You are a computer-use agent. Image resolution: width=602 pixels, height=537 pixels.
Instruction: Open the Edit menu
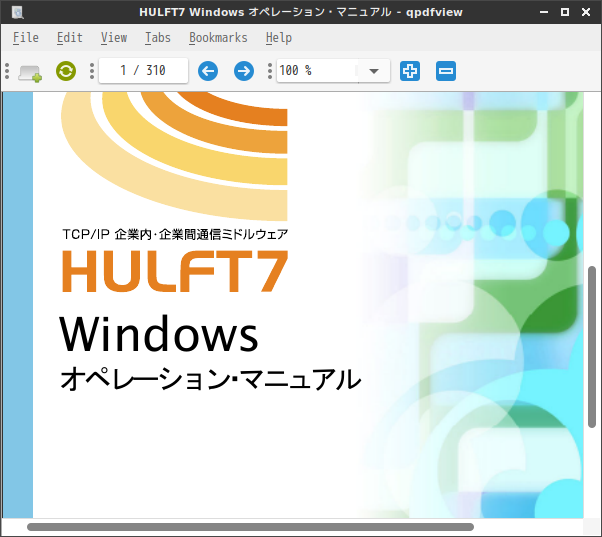coord(69,38)
